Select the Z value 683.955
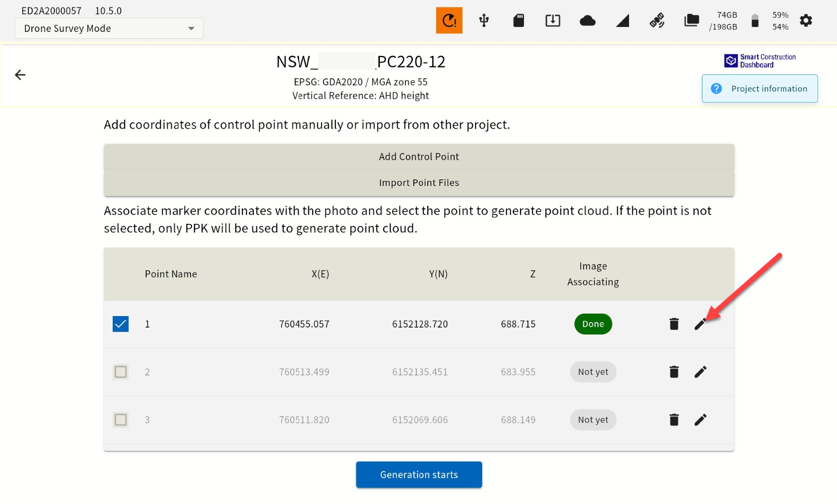 pyautogui.click(x=518, y=372)
